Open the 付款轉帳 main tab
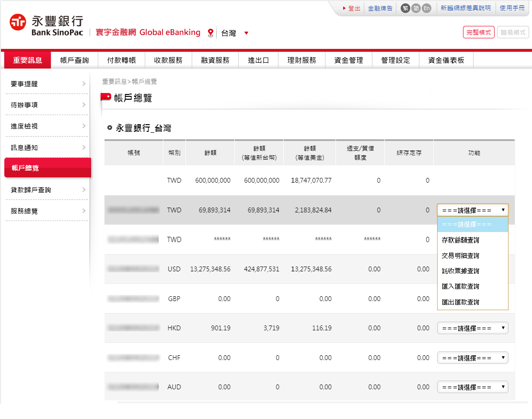 coord(121,60)
